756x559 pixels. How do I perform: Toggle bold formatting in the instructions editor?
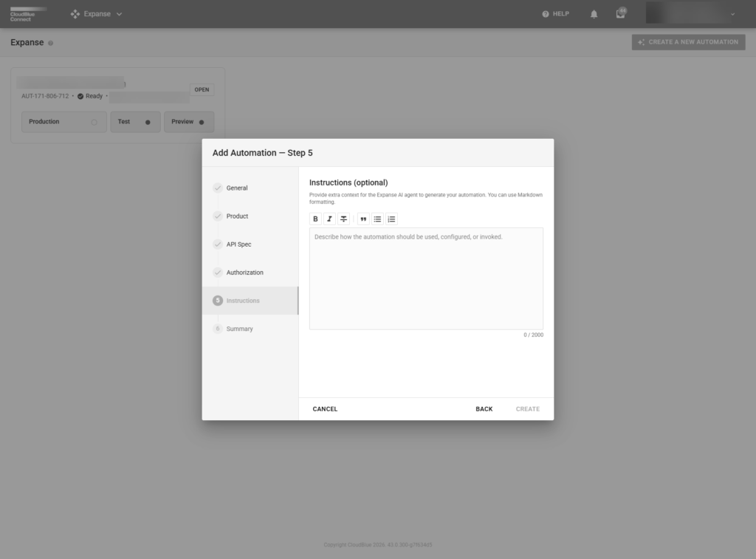pos(315,219)
